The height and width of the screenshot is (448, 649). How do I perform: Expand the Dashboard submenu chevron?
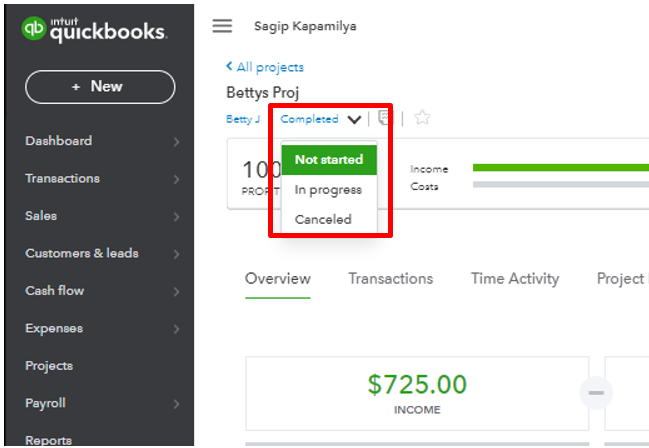pyautogui.click(x=176, y=142)
